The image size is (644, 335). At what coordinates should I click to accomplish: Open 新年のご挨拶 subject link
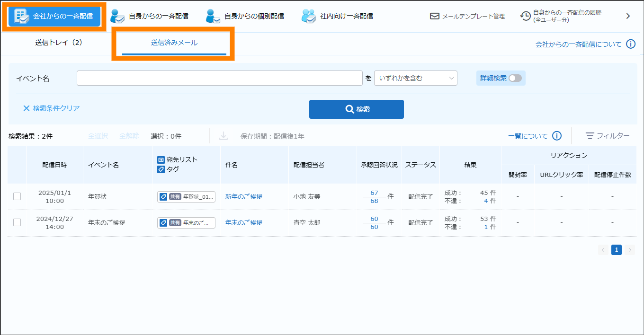[243, 196]
